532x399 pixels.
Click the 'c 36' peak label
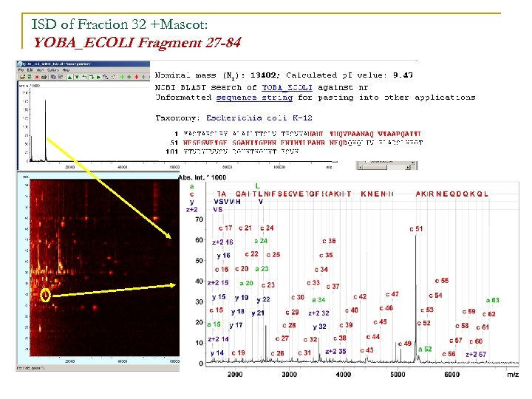pos(329,241)
